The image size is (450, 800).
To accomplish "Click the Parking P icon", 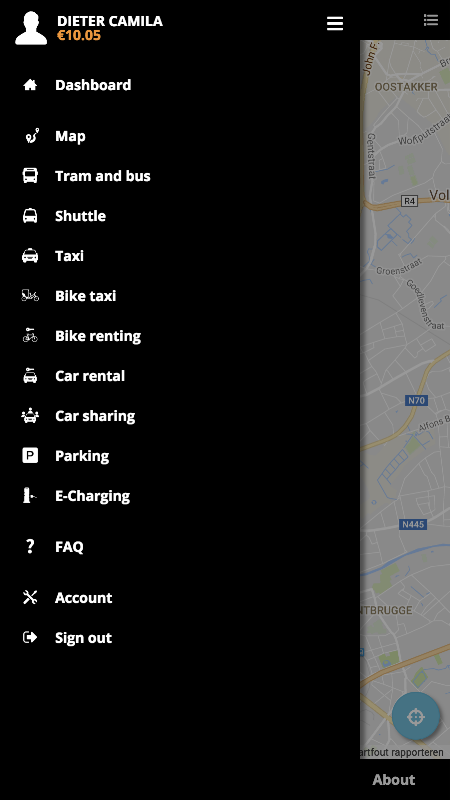I will pyautogui.click(x=30, y=455).
